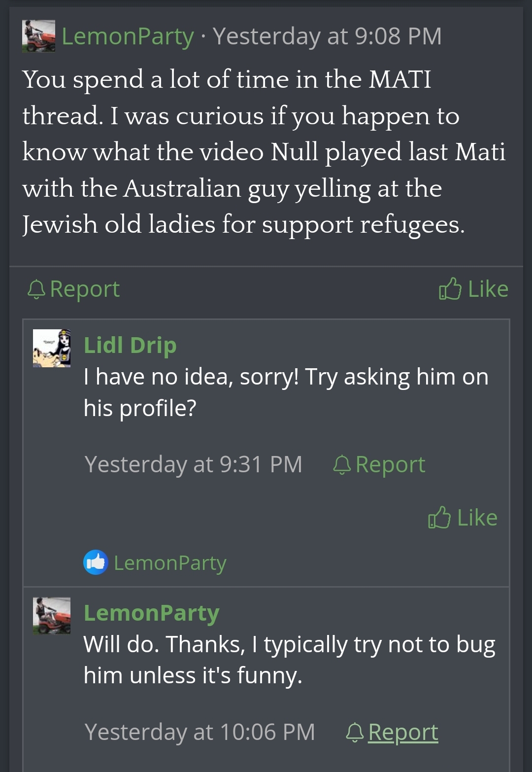Click the main post text about the MATI thread
This screenshot has width=532, height=772.
264,152
